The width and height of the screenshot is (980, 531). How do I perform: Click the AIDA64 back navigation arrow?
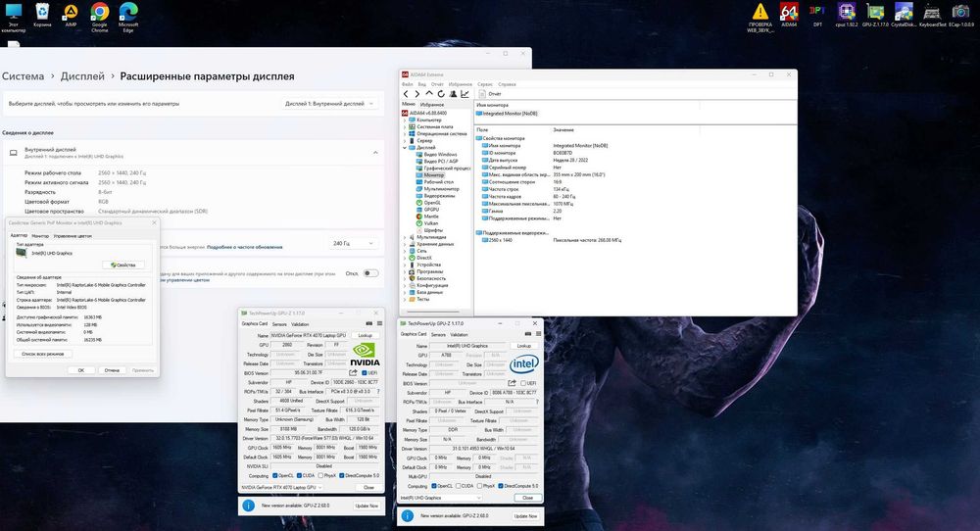tap(406, 94)
